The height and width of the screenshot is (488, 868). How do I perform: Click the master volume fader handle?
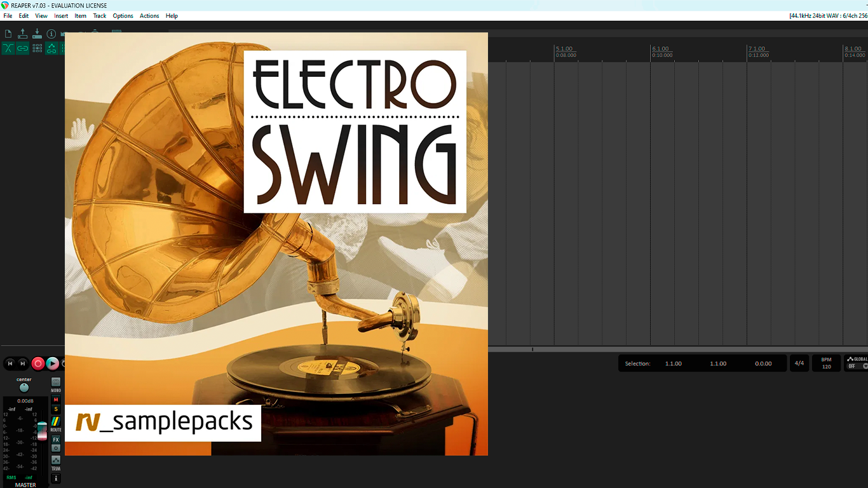pos(42,431)
